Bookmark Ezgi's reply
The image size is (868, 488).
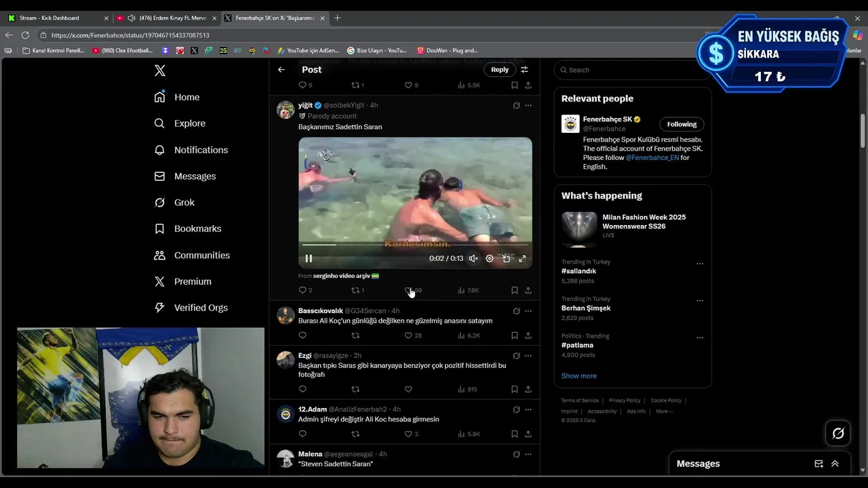[514, 389]
